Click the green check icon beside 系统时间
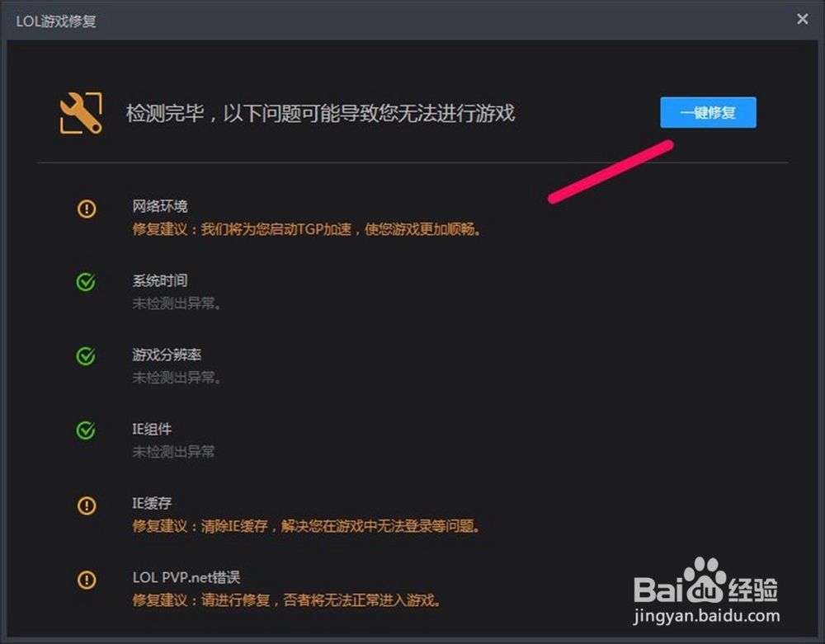This screenshot has height=644, width=825. (87, 282)
